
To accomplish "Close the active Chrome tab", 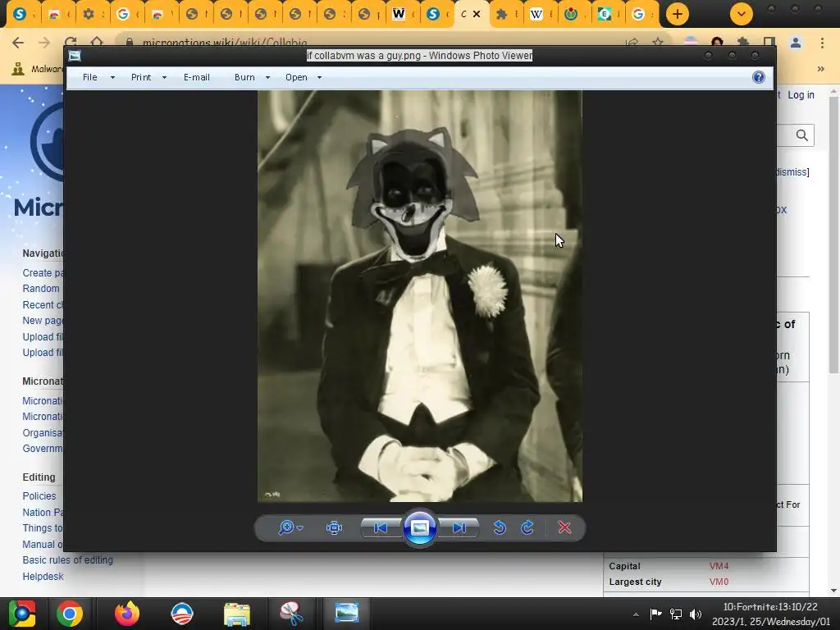I will (x=477, y=14).
